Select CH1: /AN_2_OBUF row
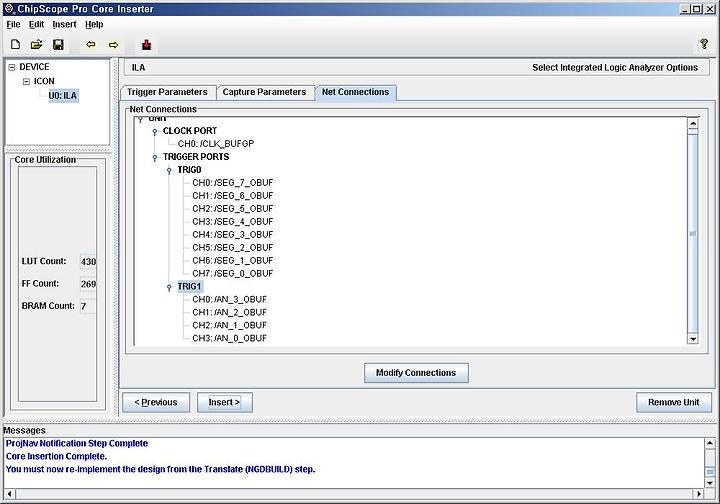 pos(230,312)
